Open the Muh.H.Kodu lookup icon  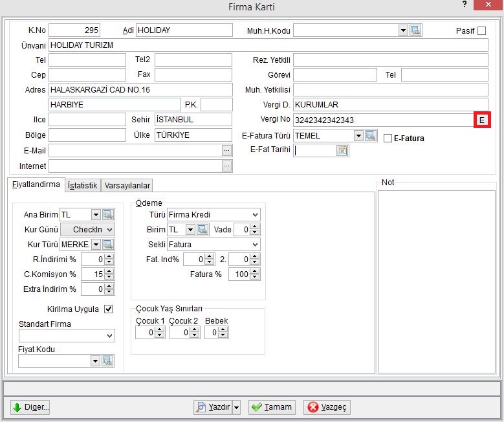pos(415,30)
